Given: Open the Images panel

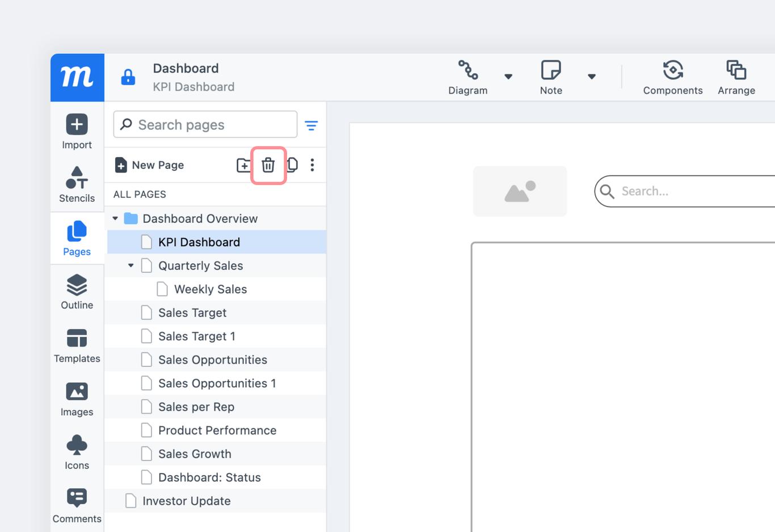Looking at the screenshot, I should [x=77, y=399].
